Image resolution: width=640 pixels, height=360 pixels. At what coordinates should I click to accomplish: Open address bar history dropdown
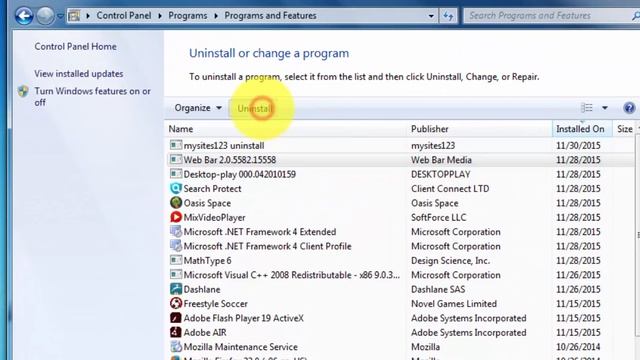pyautogui.click(x=431, y=16)
